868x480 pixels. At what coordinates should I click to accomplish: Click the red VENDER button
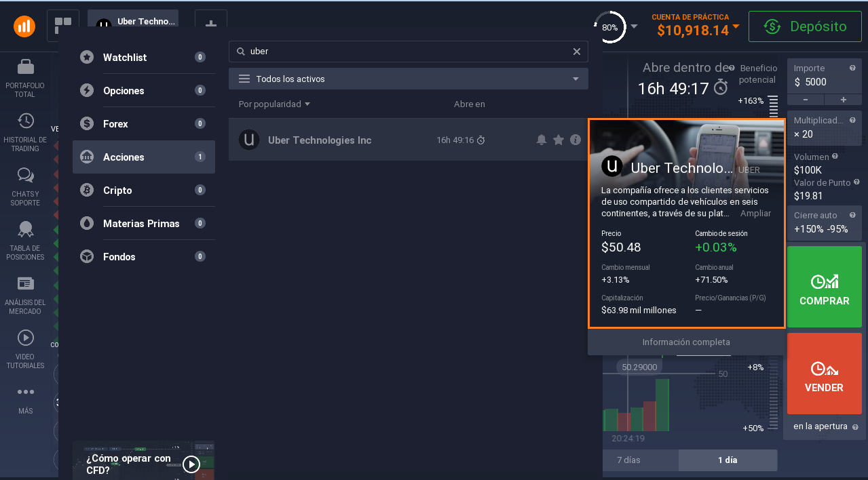pyautogui.click(x=825, y=374)
